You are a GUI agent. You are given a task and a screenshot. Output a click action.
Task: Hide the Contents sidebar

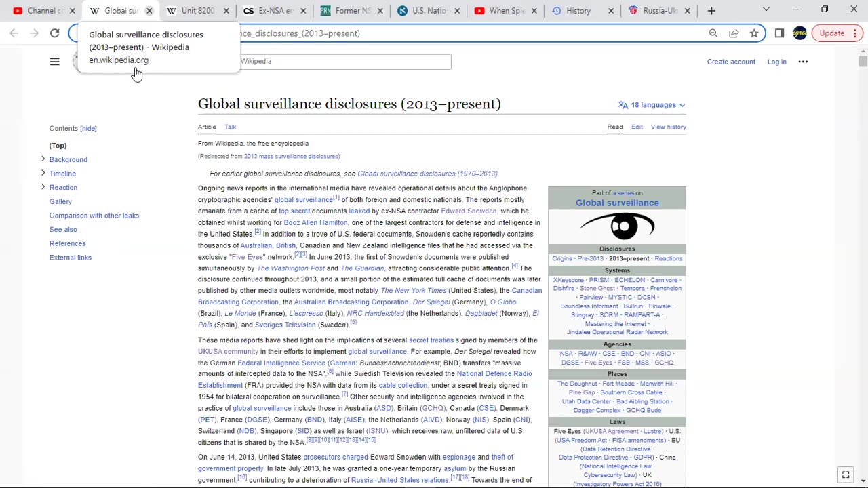88,128
